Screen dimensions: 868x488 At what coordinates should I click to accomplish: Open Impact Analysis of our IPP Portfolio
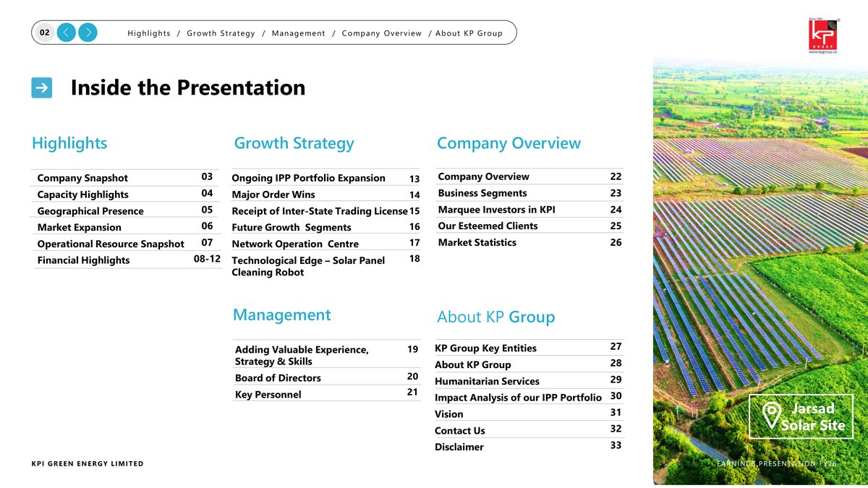coord(518,398)
